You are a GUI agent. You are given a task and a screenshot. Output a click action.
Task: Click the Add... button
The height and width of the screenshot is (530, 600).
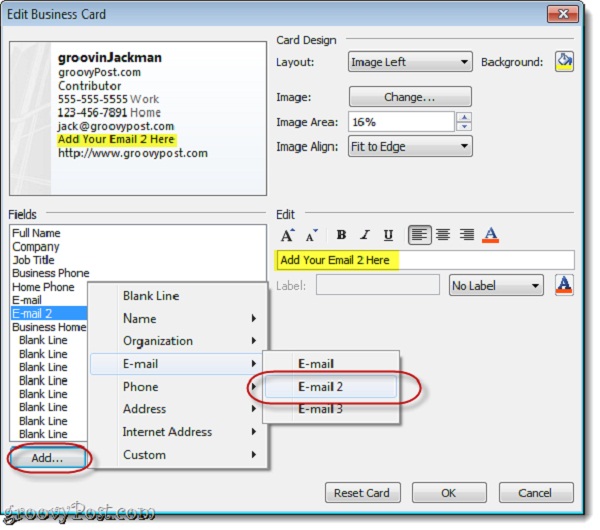click(x=48, y=458)
